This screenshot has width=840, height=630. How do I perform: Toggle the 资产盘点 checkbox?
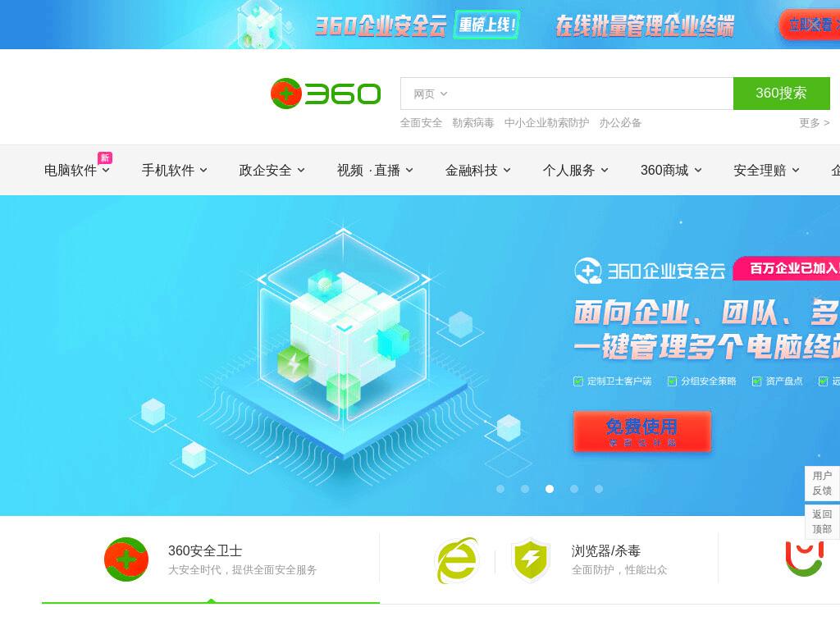click(756, 381)
